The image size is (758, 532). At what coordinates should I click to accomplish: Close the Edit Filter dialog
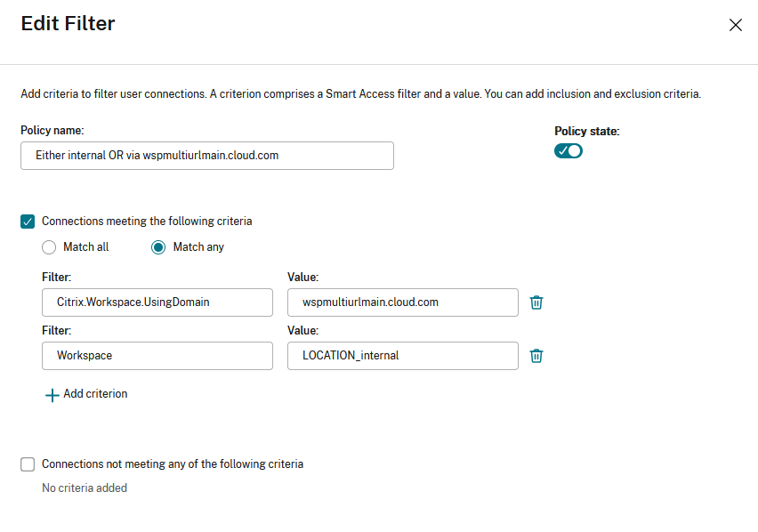(736, 25)
